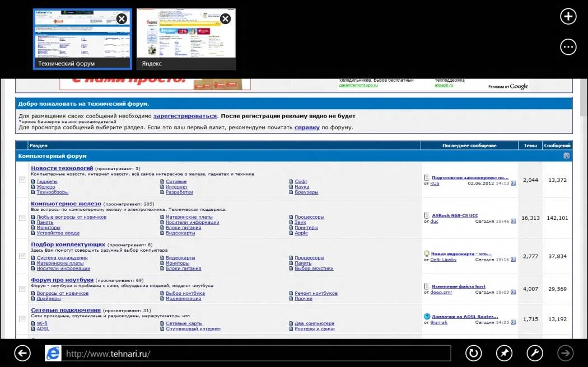Open the Софт subforum
Image resolution: width=588 pixels, height=367 pixels.
click(301, 182)
